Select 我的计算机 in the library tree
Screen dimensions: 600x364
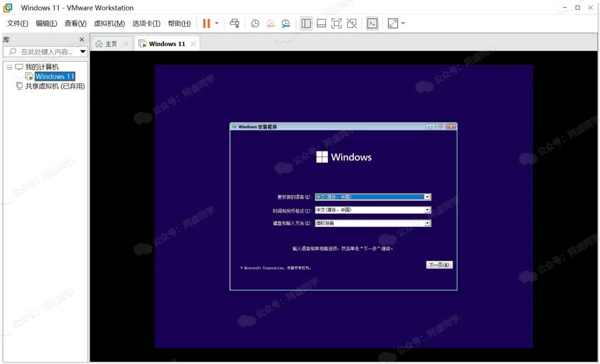tap(42, 67)
